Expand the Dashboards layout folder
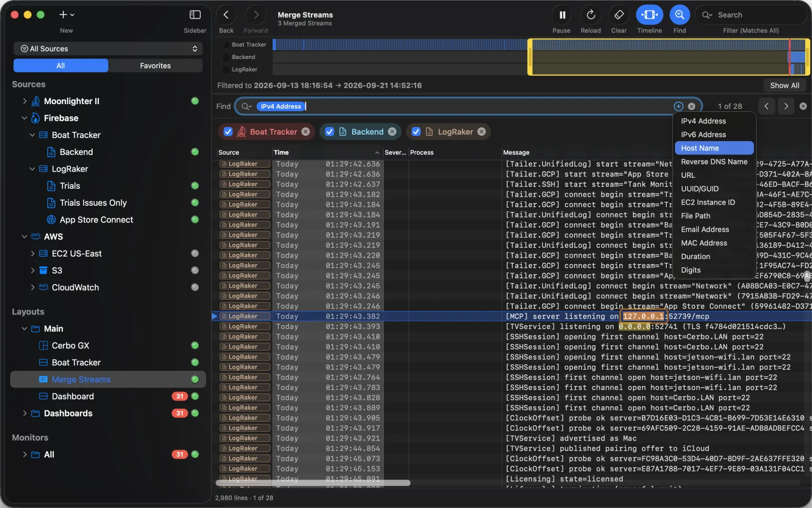Image resolution: width=812 pixels, height=508 pixels. 24,414
